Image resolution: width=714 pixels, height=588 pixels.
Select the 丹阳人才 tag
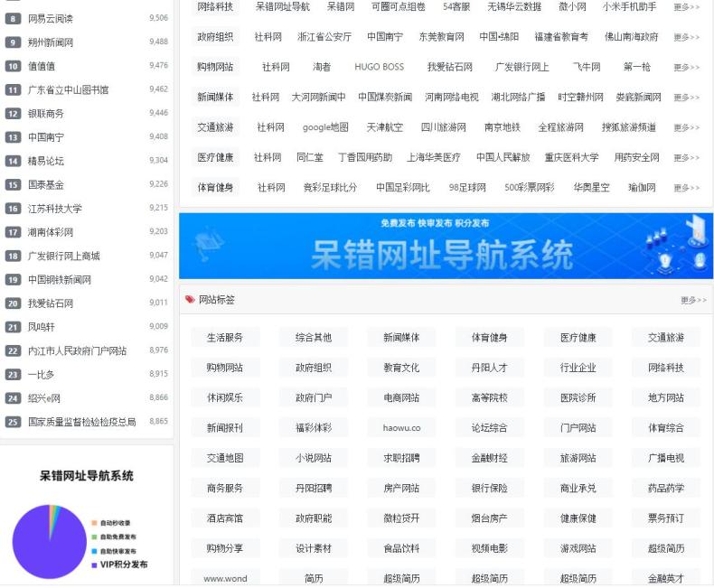(x=490, y=368)
